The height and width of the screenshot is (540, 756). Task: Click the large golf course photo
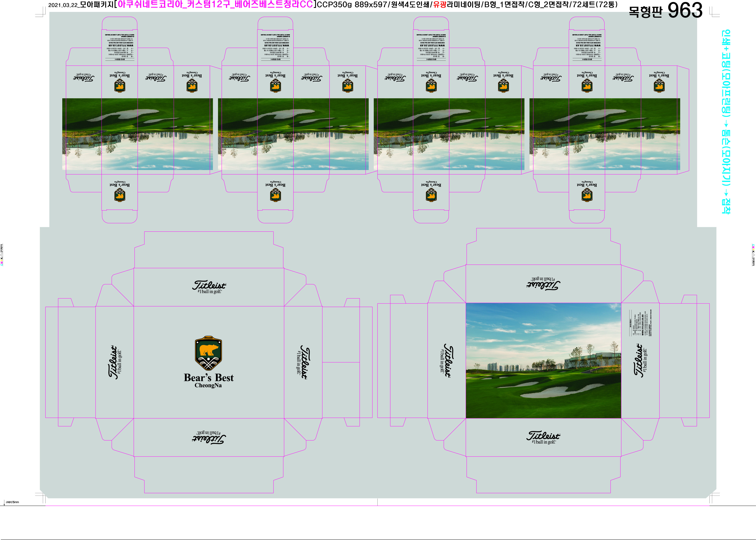(x=543, y=360)
